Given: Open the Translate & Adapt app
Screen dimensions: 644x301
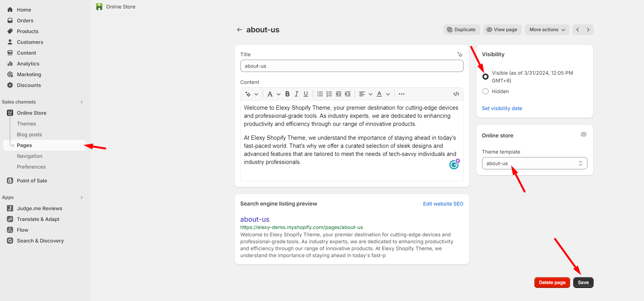Looking at the screenshot, I should (38, 219).
